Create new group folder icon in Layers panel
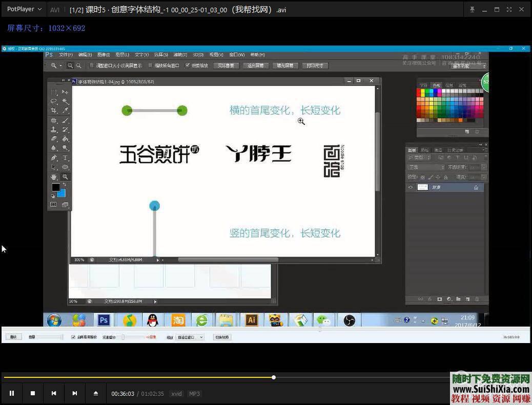The image size is (532, 405). click(458, 299)
